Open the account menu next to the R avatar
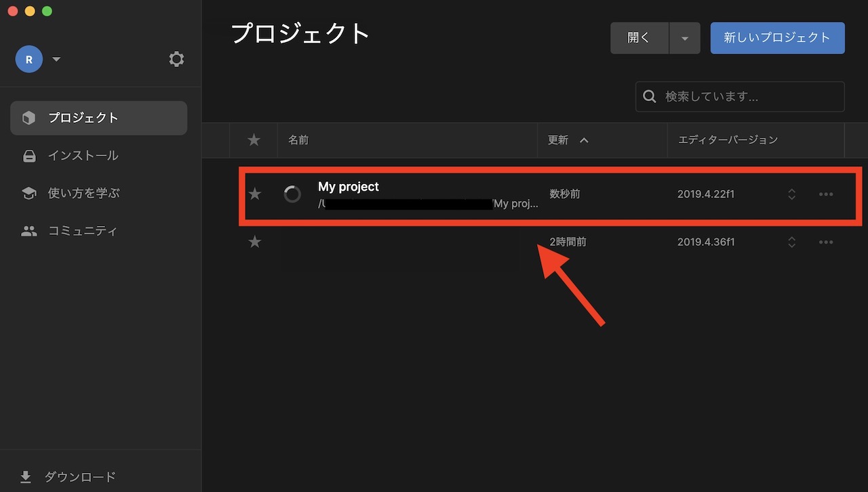The width and height of the screenshot is (868, 492). click(x=56, y=59)
